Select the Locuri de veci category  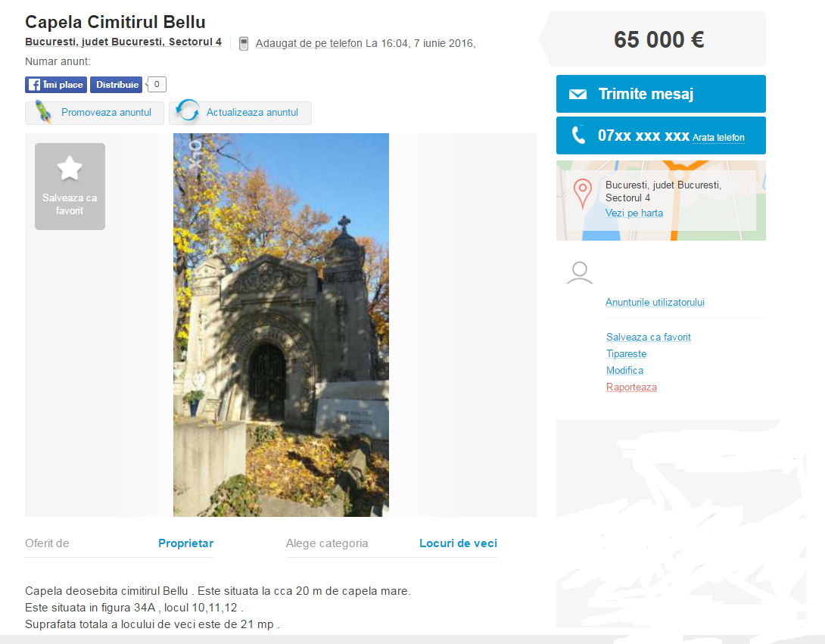[x=458, y=543]
